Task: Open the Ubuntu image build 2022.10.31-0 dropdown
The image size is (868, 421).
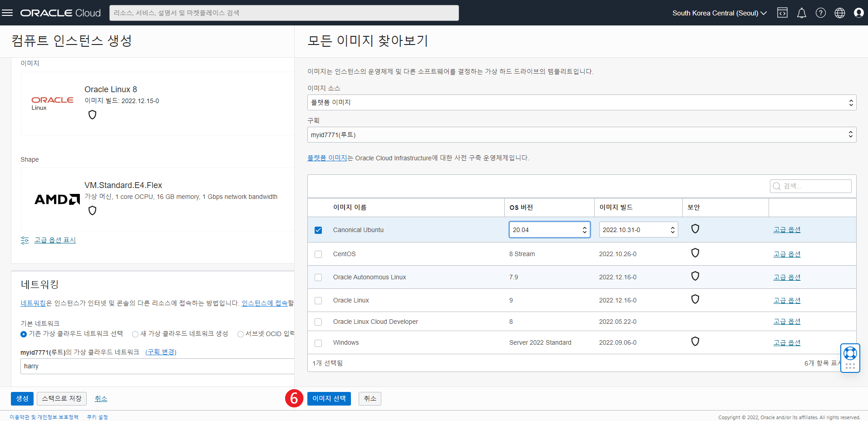Action: pyautogui.click(x=638, y=230)
